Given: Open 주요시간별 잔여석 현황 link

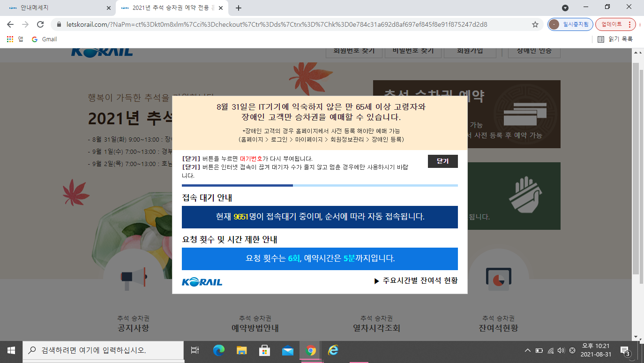Looking at the screenshot, I should (x=416, y=280).
